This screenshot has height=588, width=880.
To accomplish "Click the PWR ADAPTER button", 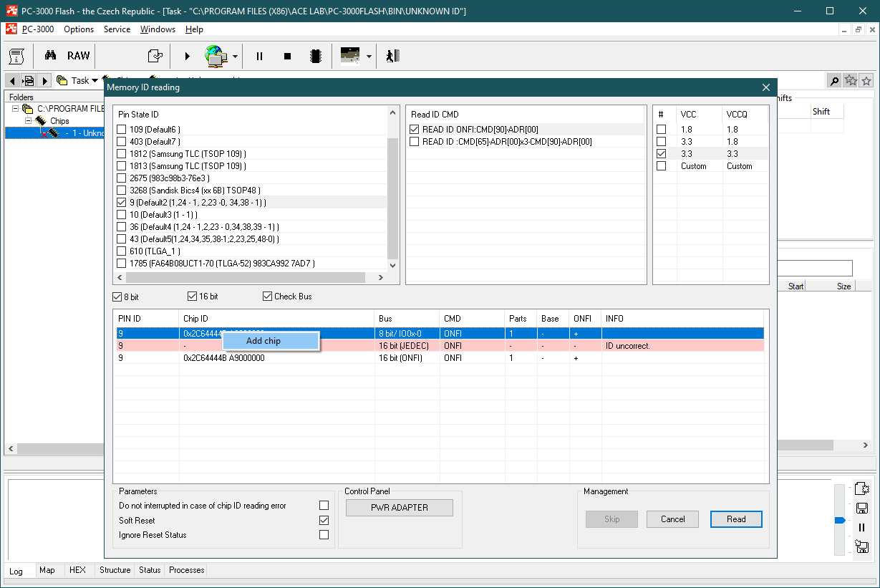I will [399, 508].
